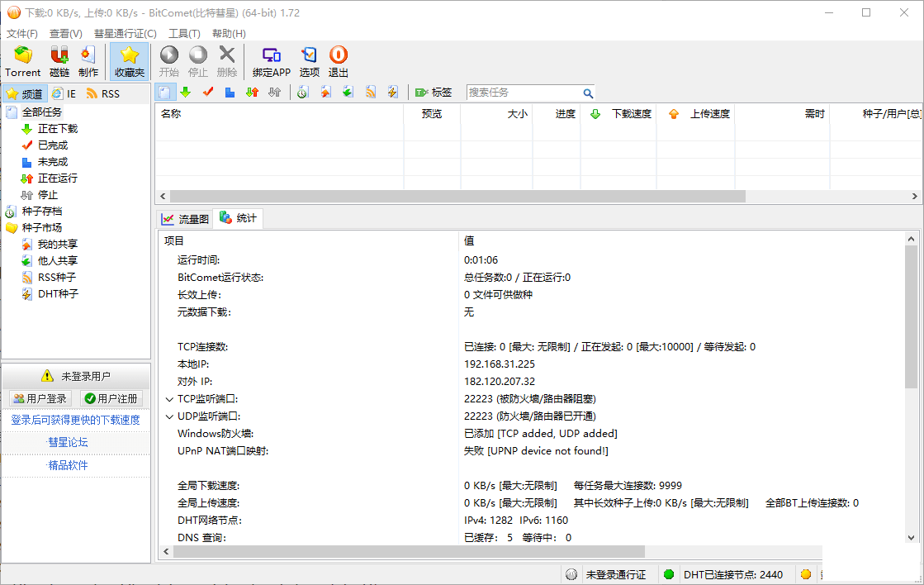Open 登录后可获得更快的下载速度 link
Viewport: 924px width, 585px height.
pos(75,420)
